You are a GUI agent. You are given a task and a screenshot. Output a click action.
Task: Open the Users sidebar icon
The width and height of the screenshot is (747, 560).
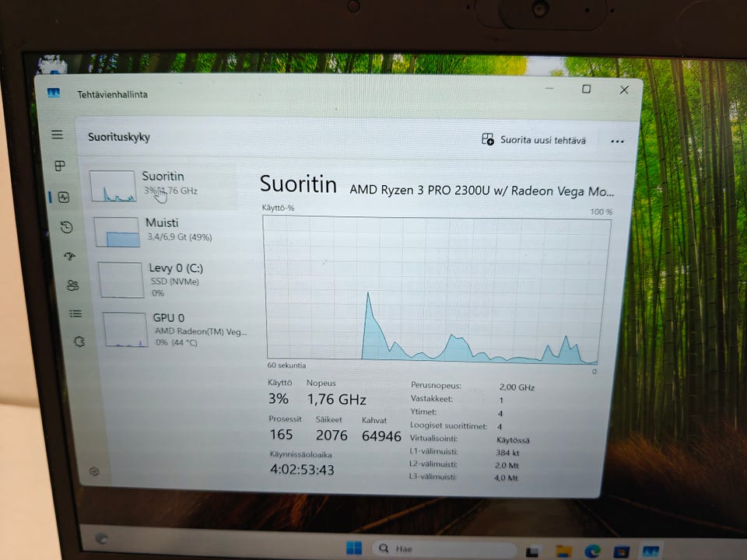73,285
